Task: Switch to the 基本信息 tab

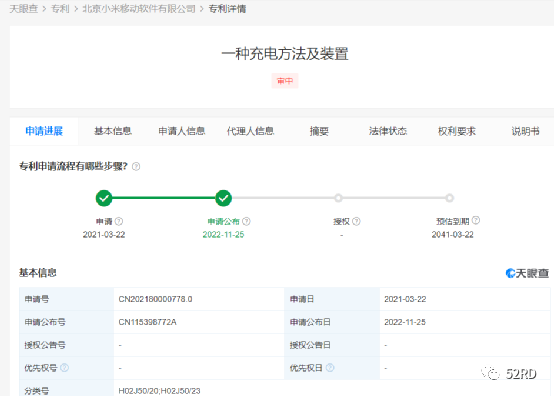Action: tap(113, 131)
